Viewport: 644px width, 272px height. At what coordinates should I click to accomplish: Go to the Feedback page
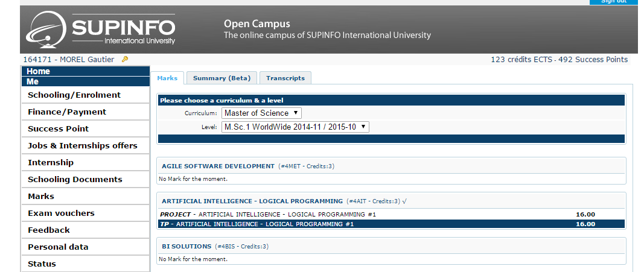coord(86,230)
